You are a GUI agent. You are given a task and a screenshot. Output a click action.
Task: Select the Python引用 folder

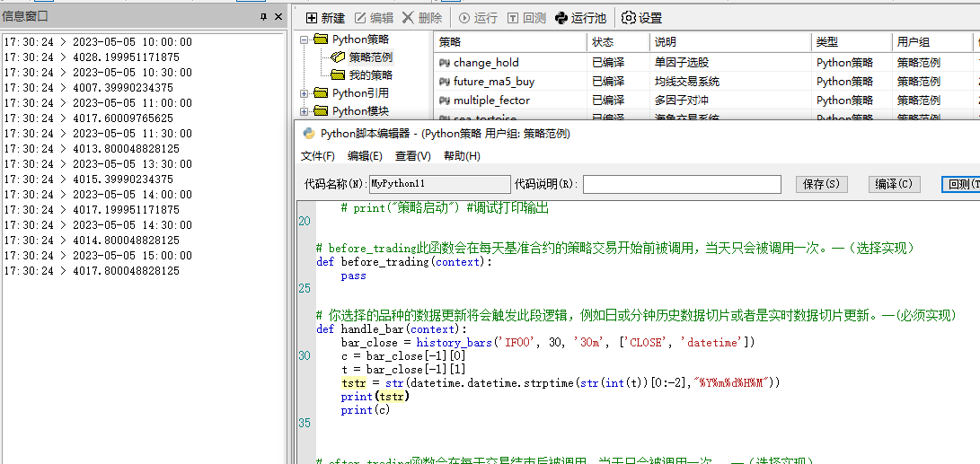click(360, 93)
